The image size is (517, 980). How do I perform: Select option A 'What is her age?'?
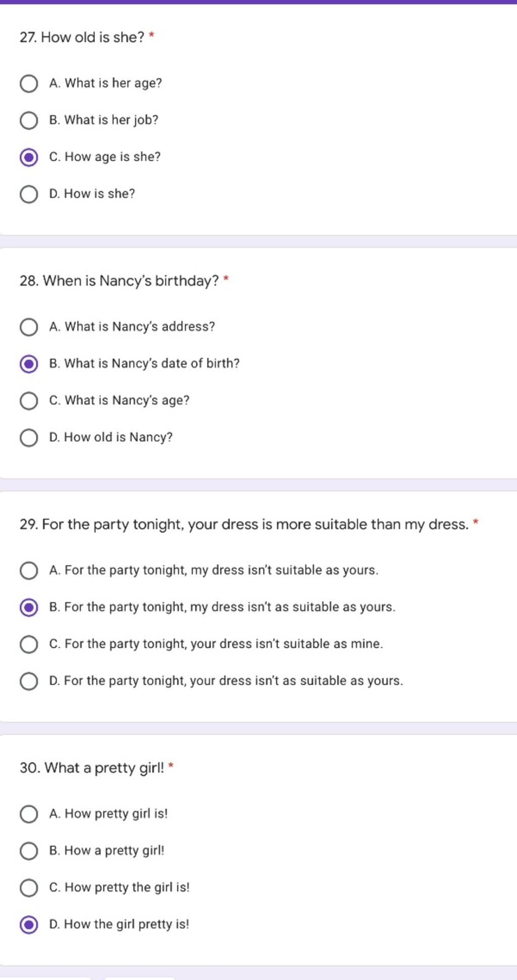coord(29,83)
